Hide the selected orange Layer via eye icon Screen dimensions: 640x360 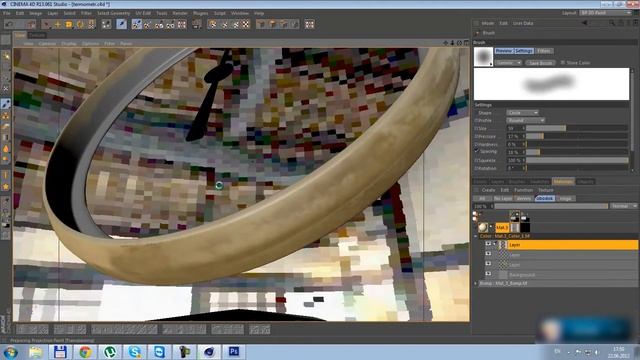click(488, 244)
